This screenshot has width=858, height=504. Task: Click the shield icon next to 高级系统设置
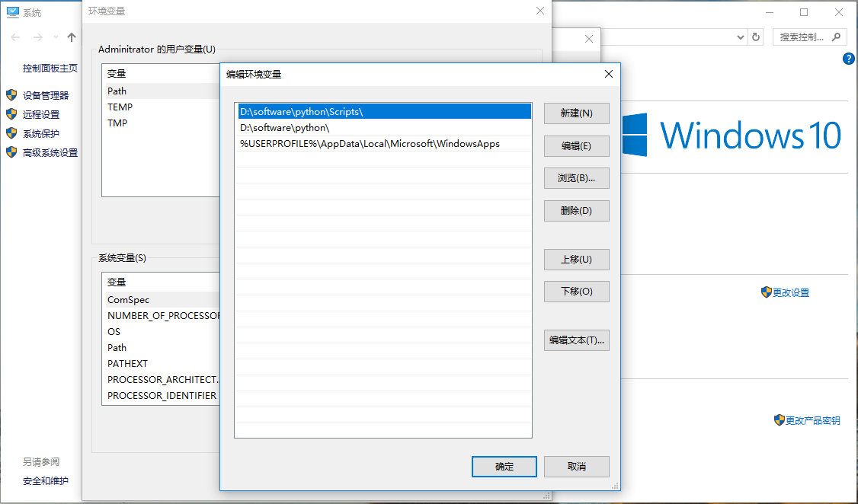pos(11,152)
